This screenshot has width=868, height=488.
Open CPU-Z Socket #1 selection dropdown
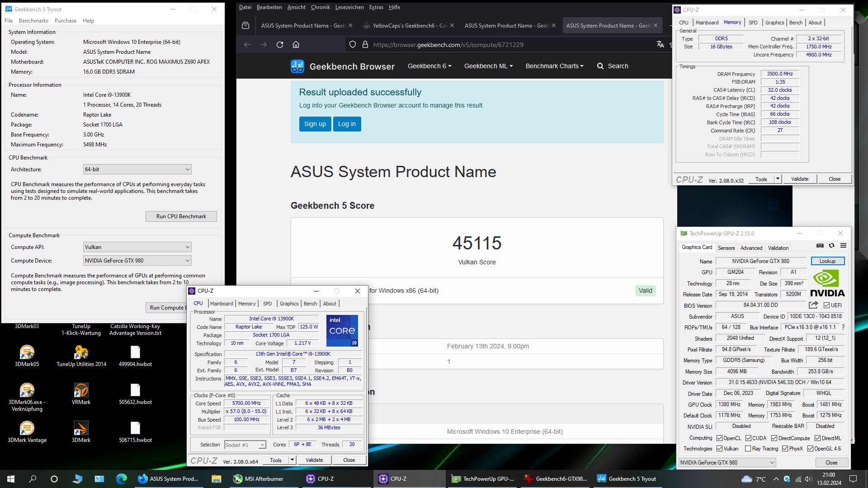(245, 445)
